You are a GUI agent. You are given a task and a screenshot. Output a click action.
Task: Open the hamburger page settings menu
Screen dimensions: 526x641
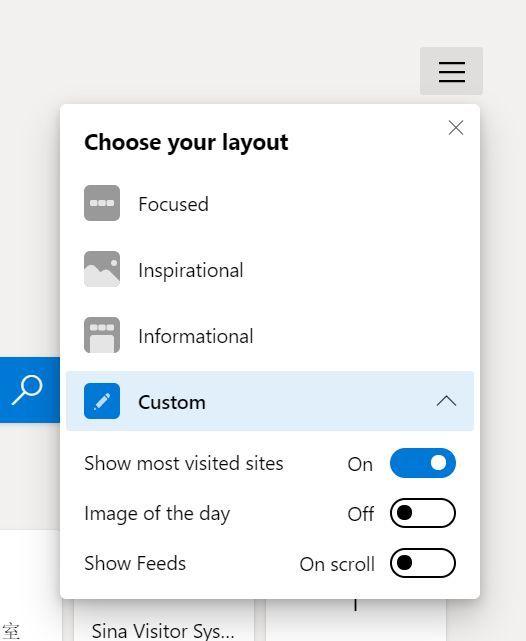[451, 71]
